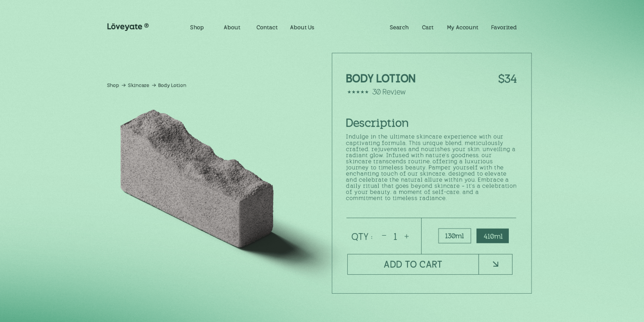Viewport: 644px width, 322px height.
Task: Click the five-star rating icons
Action: [358, 92]
